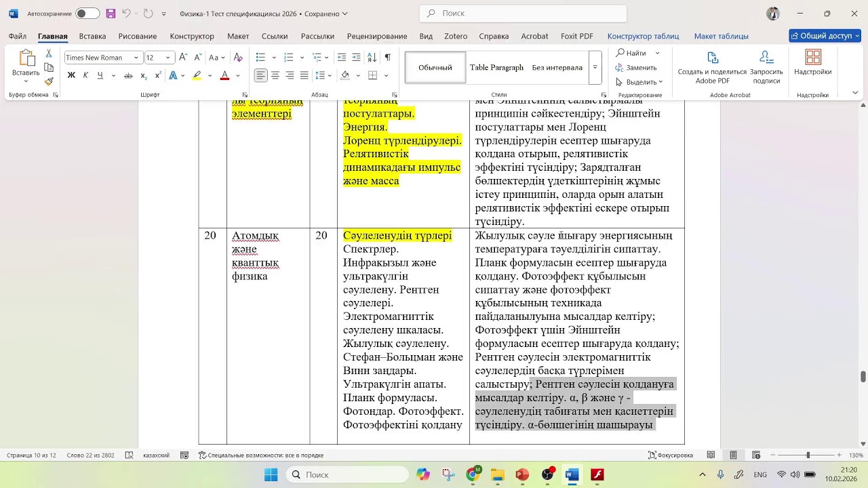Click Запросить подписи icon
Image resolution: width=868 pixels, height=488 pixels.
coord(766,68)
